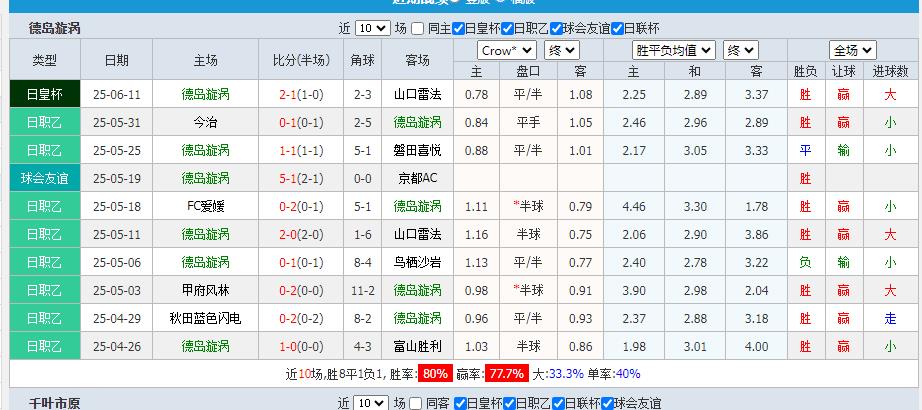The width and height of the screenshot is (922, 410).
Task: Expand the 胜平负均值 dropdown
Action: pos(673,50)
